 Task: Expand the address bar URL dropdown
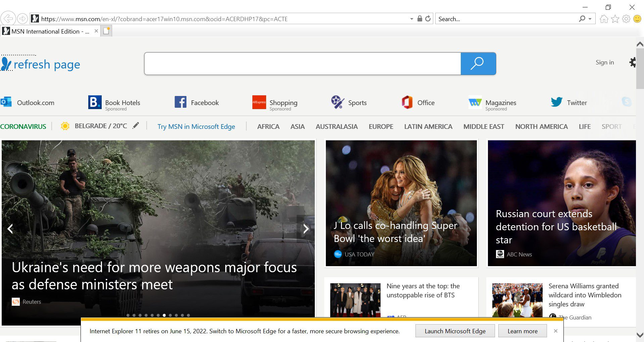click(411, 19)
